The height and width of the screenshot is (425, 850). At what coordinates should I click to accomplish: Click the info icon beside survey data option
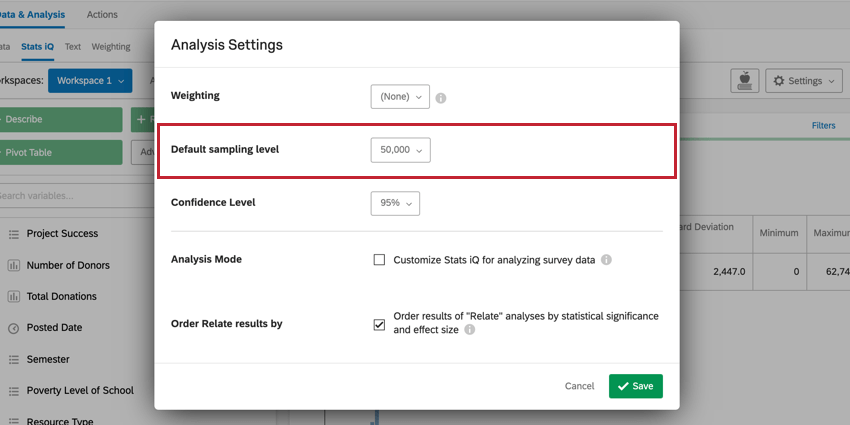[x=606, y=260]
